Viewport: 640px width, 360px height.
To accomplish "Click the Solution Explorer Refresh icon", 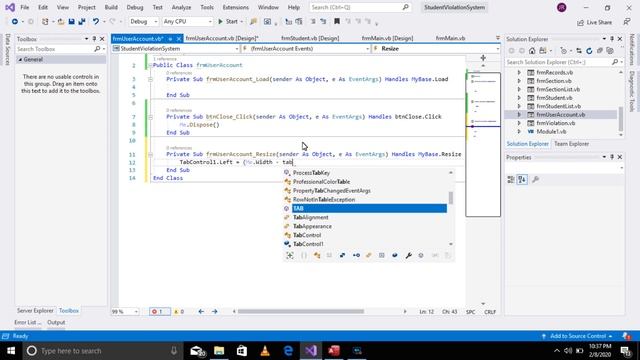I will click(589, 51).
